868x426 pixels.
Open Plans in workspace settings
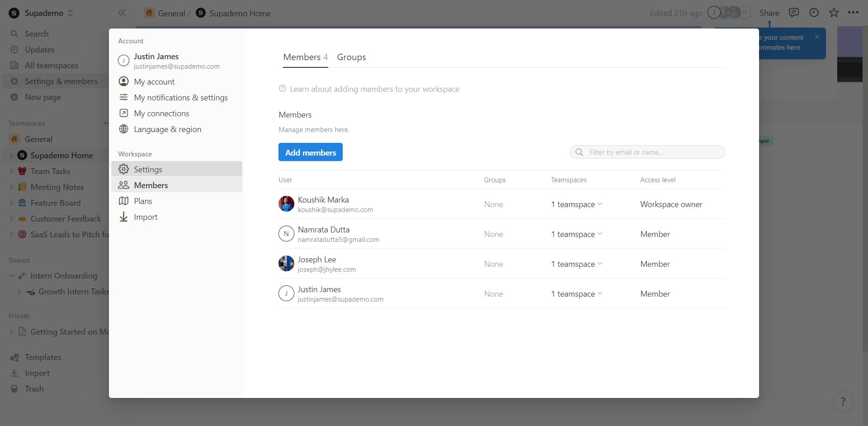tap(143, 201)
